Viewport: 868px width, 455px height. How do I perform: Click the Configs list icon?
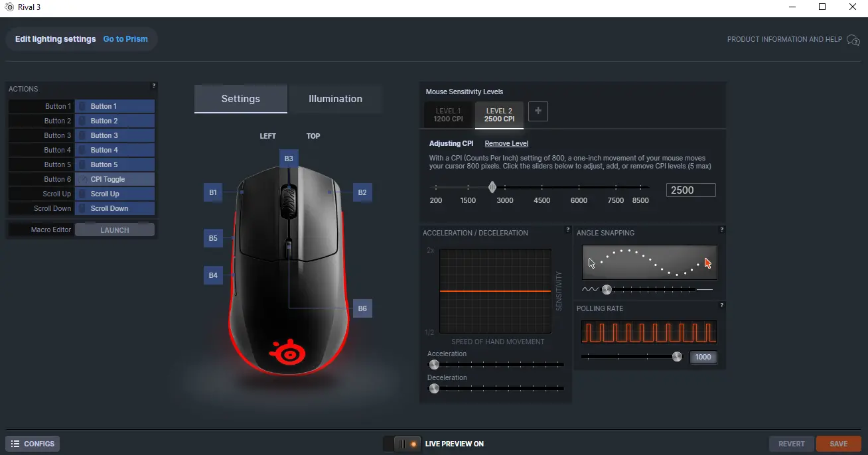point(15,444)
